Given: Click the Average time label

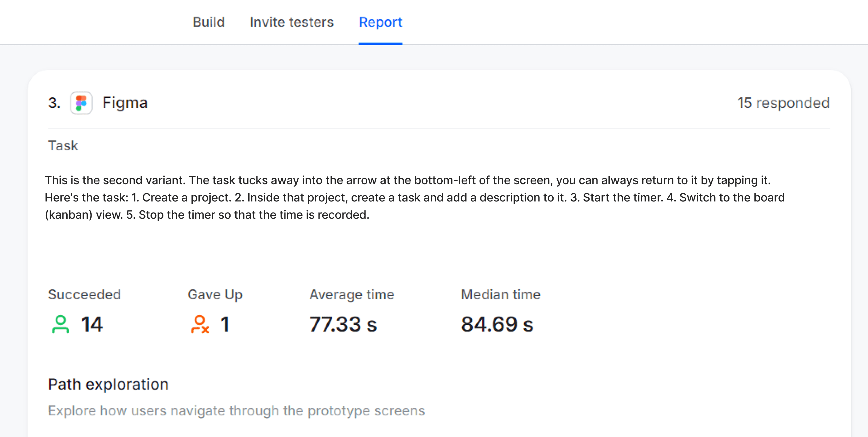Looking at the screenshot, I should pos(352,295).
